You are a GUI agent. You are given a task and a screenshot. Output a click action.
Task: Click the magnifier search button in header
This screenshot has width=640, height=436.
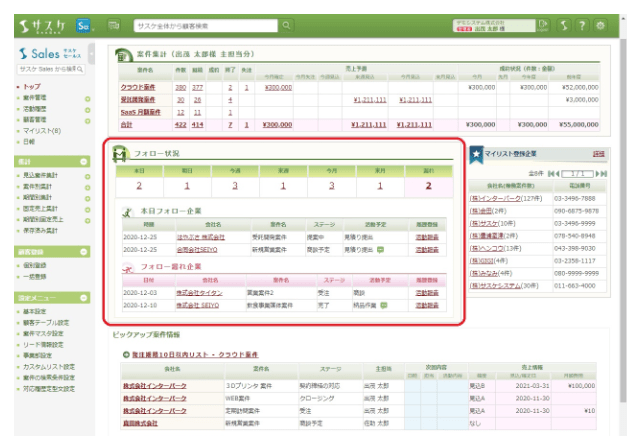coord(288,22)
